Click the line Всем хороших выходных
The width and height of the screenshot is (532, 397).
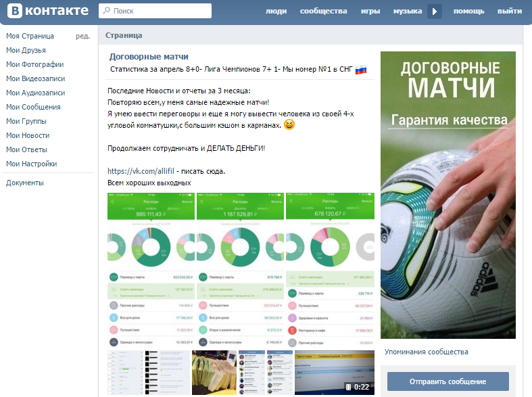click(x=149, y=183)
